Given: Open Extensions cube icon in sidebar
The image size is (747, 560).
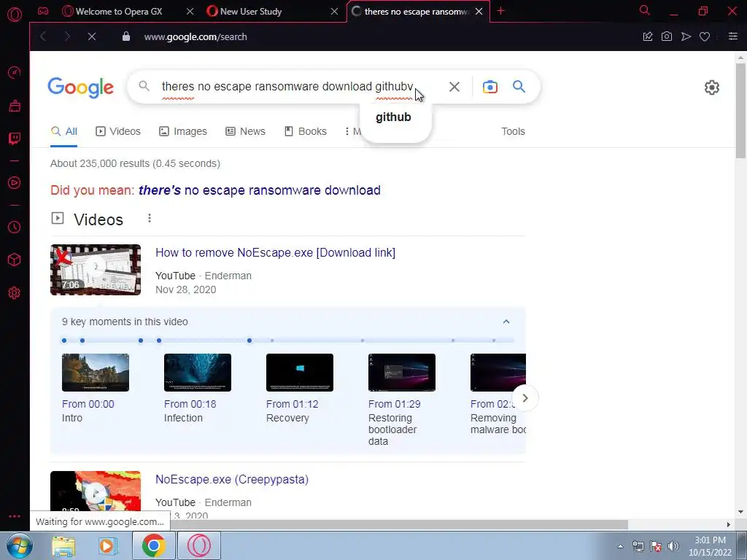Looking at the screenshot, I should [x=15, y=260].
